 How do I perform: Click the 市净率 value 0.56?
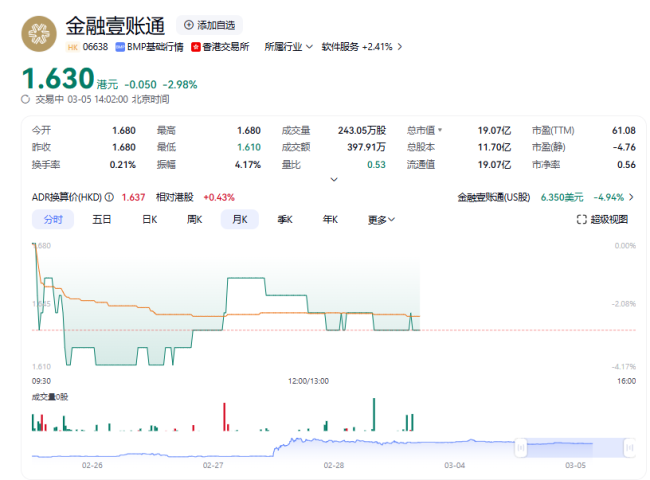[626, 165]
